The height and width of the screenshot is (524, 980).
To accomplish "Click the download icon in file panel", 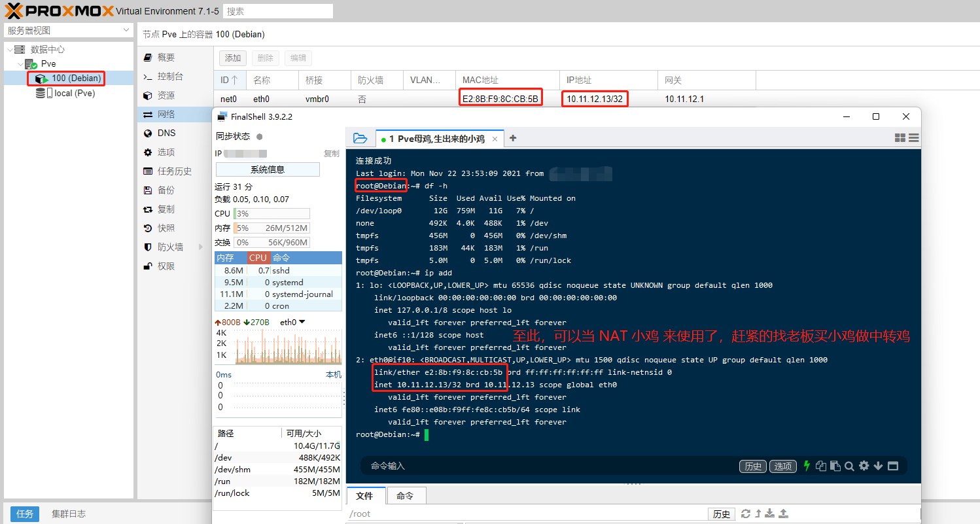I will tap(770, 514).
